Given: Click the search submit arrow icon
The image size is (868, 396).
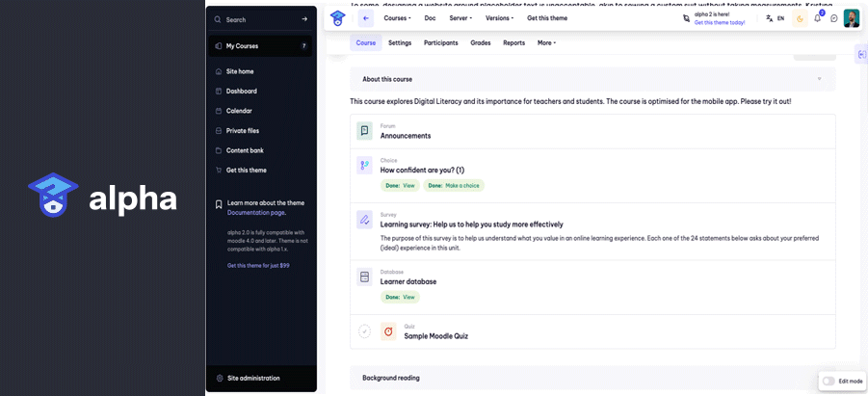Looking at the screenshot, I should tap(303, 19).
